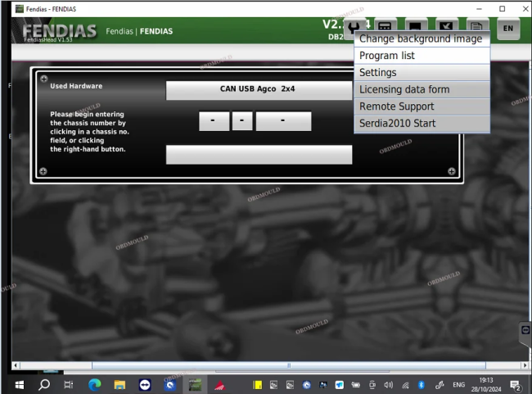Click the horizontal scrollbar at window bottom
This screenshot has width=532, height=394.
[x=286, y=365]
